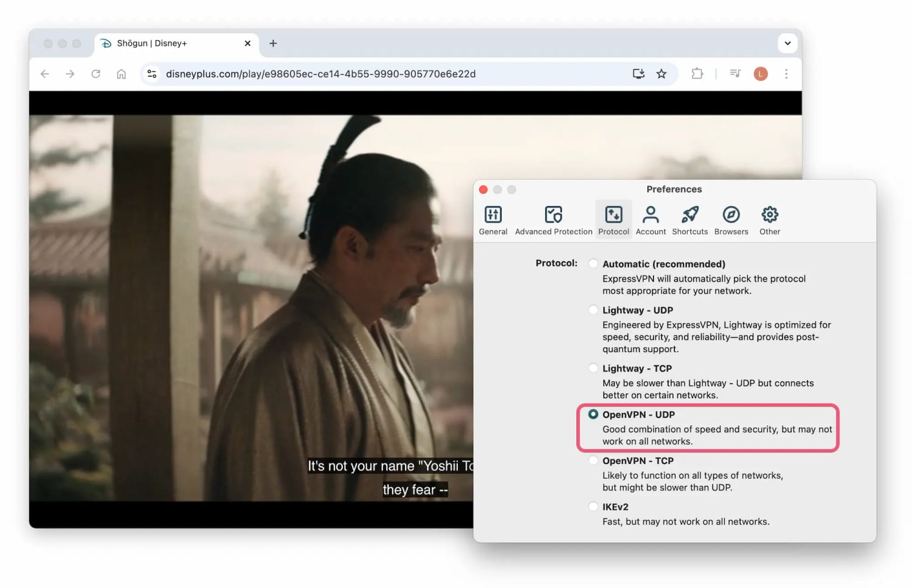Enable the Lightway - UDP protocol
Viewport: 912px width, 588px height.
point(593,310)
